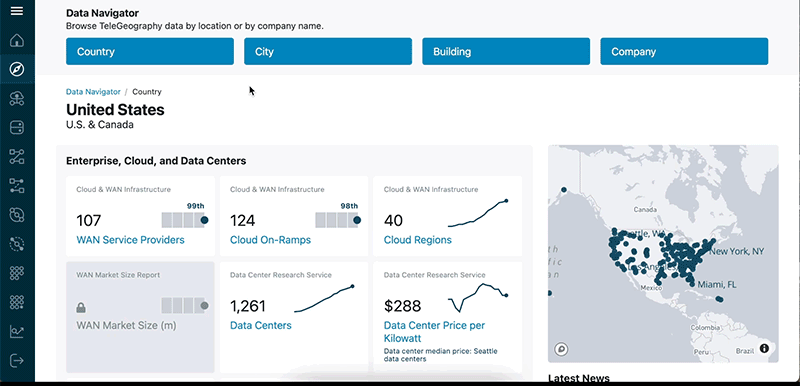
Task: Click the logout arrow sidebar icon
Action: click(x=17, y=361)
